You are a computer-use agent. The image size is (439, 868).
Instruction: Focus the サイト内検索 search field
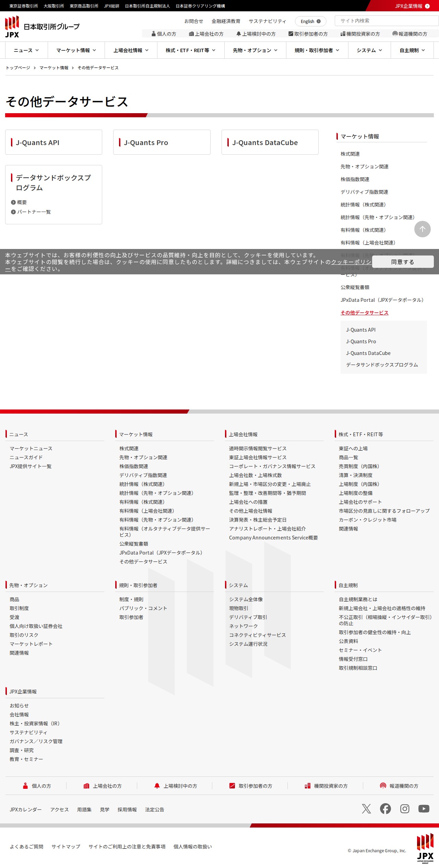387,21
